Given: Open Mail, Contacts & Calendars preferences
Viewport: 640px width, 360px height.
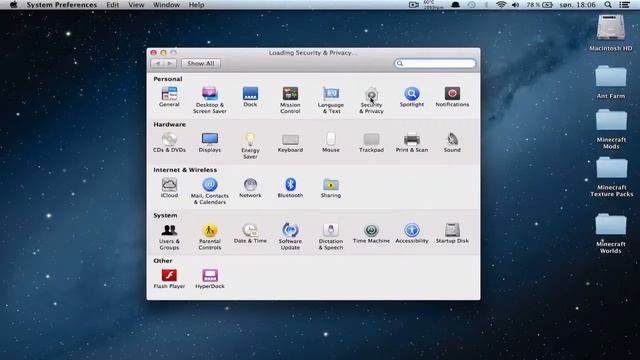Looking at the screenshot, I should point(210,191).
